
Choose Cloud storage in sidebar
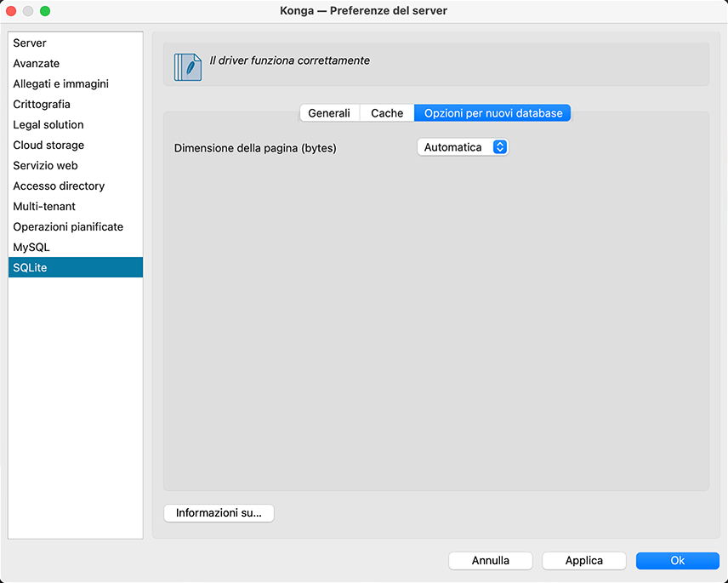tap(48, 146)
